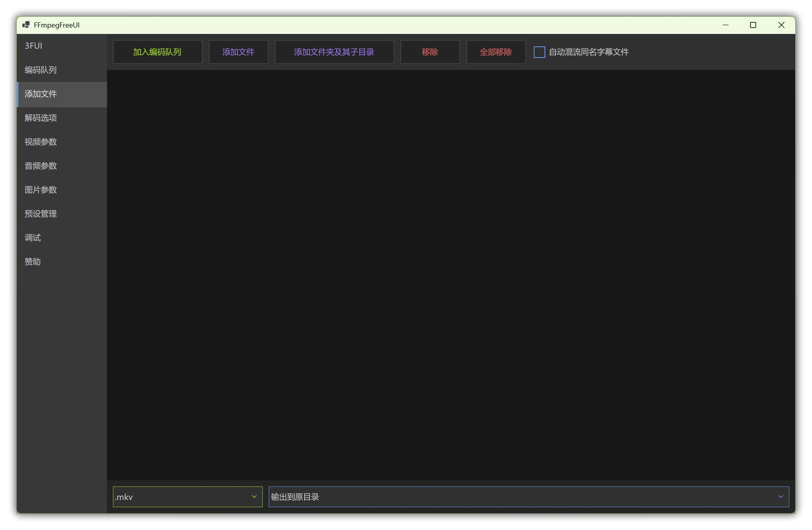
Task: Open the 图片参数 page
Action: pyautogui.click(x=62, y=190)
